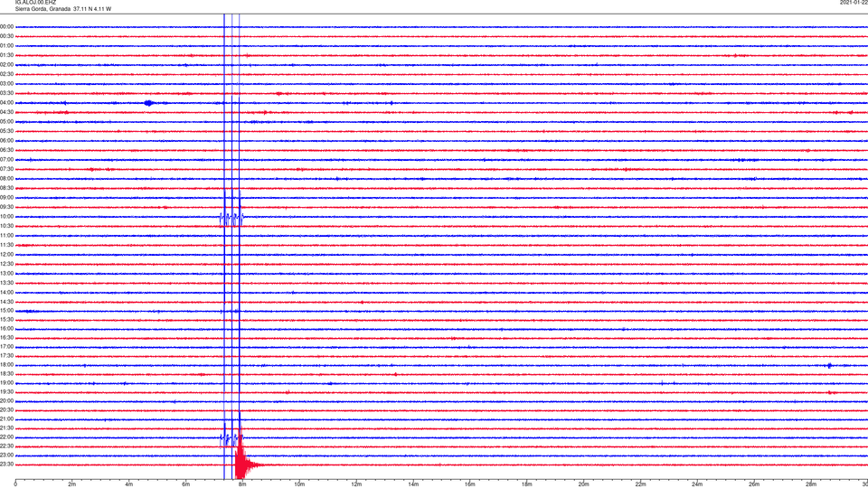This screenshot has width=868, height=488.
Task: Click the blue spike cluster on the 10:00 trace
Action: [x=231, y=218]
